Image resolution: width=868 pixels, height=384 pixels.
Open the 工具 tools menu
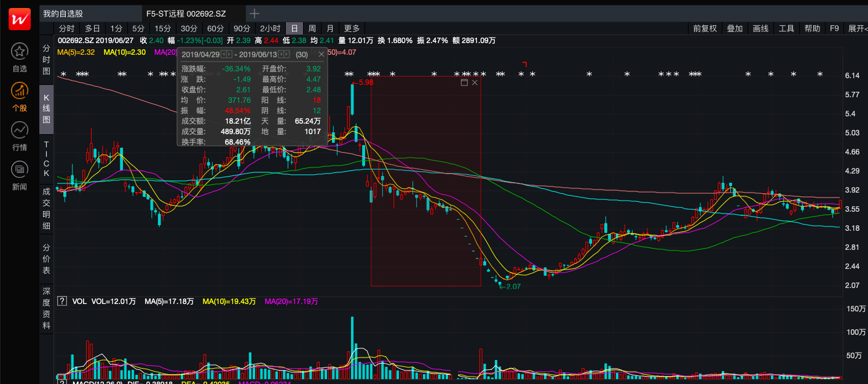coord(786,28)
